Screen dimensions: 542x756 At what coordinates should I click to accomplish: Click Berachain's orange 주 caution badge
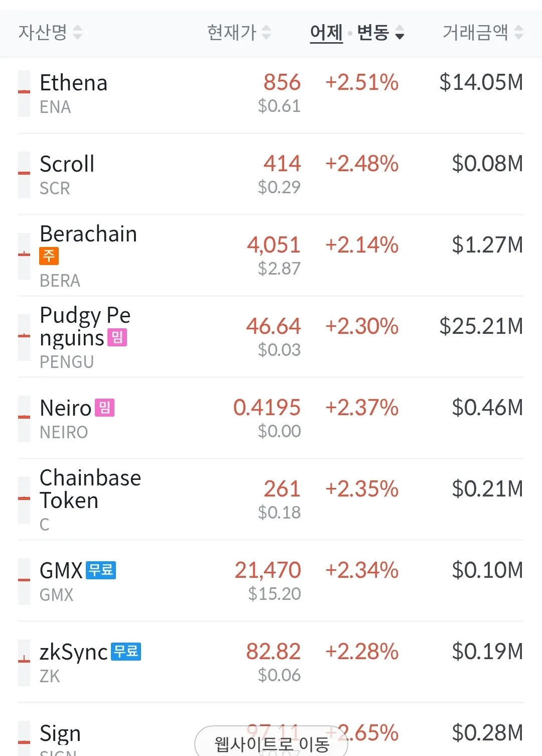(49, 256)
